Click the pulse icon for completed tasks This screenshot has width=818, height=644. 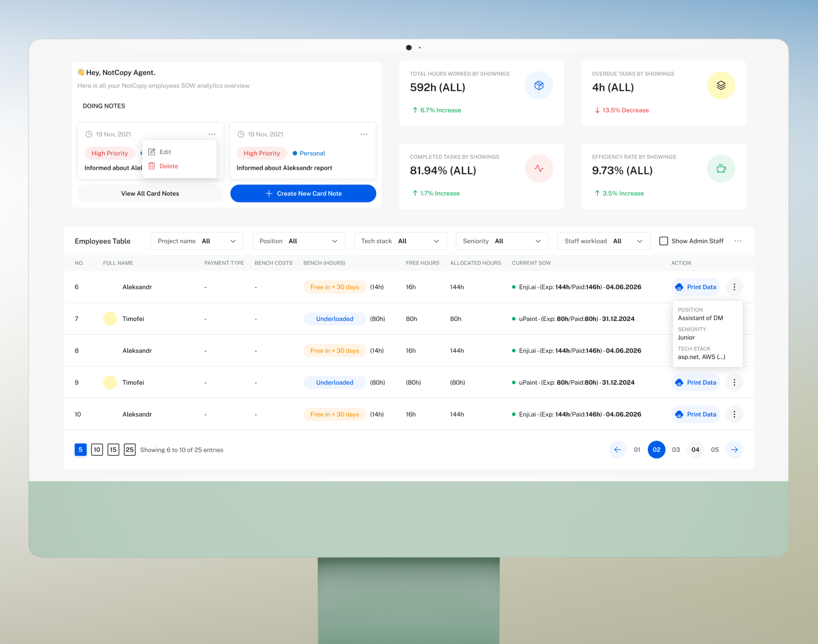pyautogui.click(x=539, y=169)
